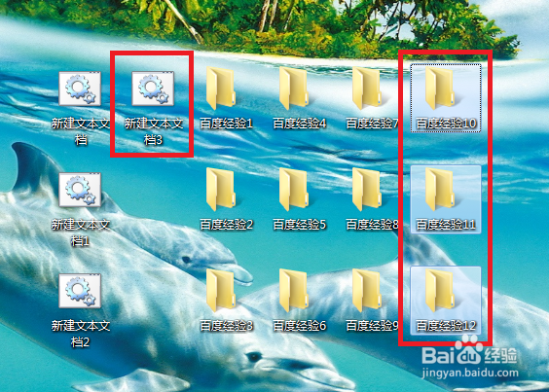Click the 百度经验3 label text
This screenshot has width=549, height=392.
click(x=226, y=326)
